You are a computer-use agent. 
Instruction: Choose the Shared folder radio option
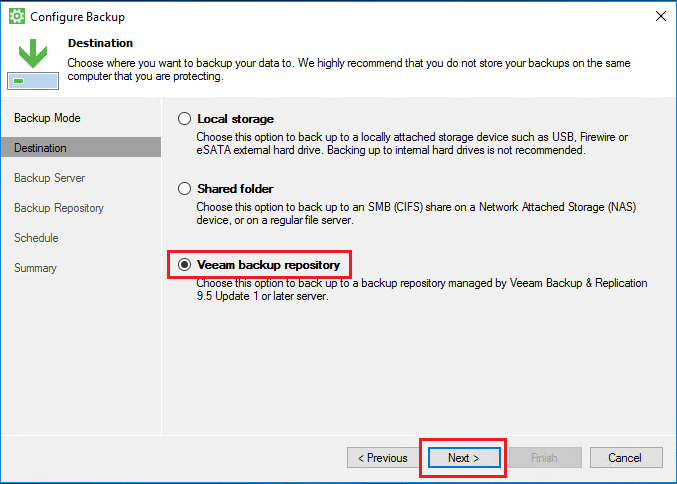[184, 188]
